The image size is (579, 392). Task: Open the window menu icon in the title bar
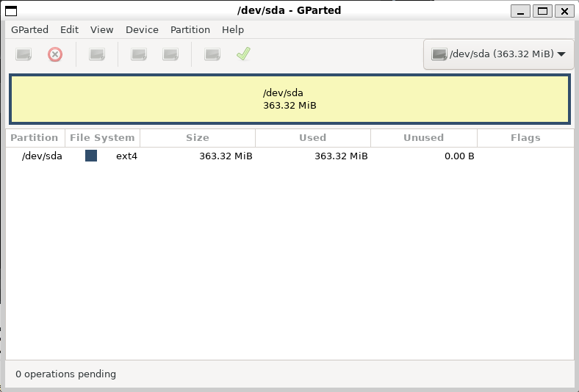pyautogui.click(x=11, y=11)
